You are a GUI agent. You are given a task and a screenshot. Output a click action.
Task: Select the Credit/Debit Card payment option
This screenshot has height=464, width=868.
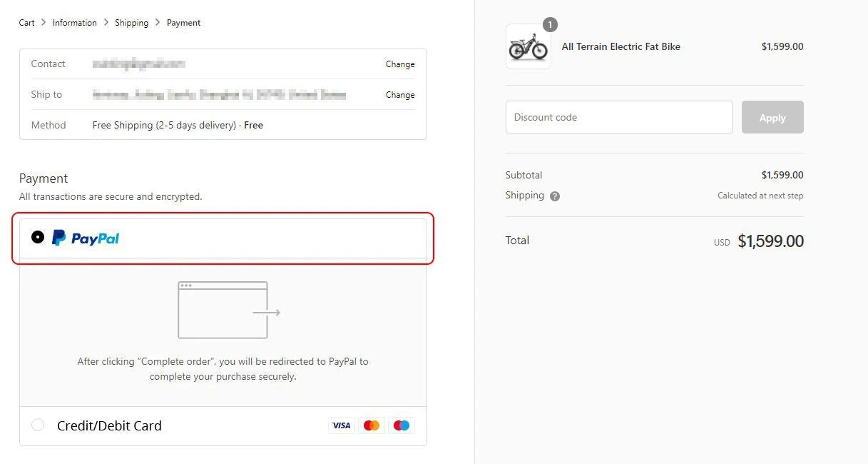pos(38,425)
